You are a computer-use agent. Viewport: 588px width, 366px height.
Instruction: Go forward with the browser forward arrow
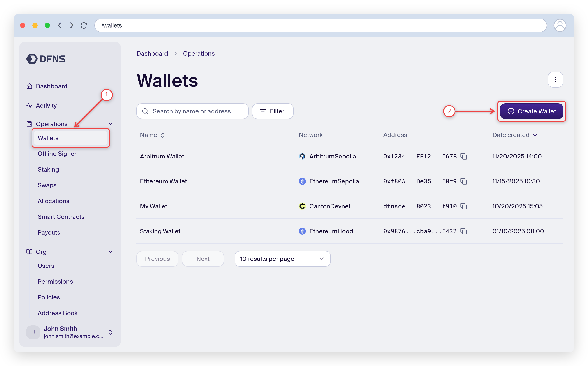point(72,25)
